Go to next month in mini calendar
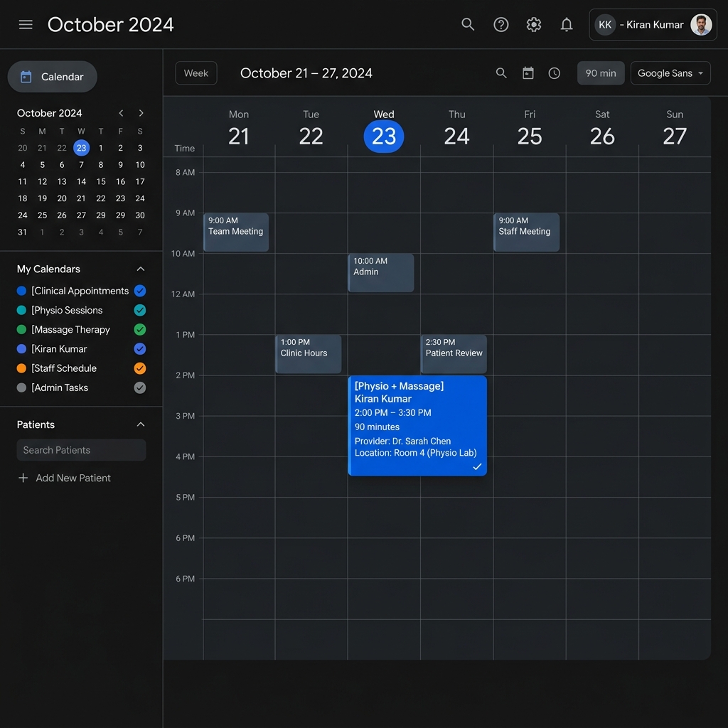Screen dimensions: 728x728 pos(141,113)
